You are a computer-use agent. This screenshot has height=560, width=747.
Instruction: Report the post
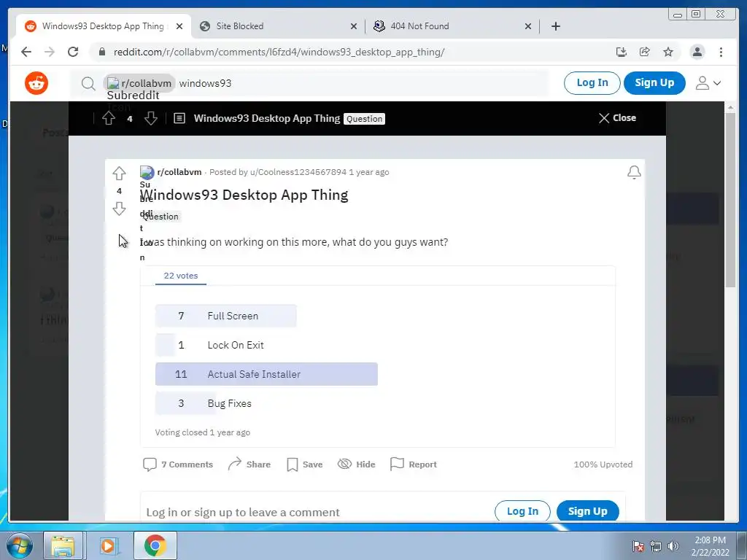coord(413,464)
